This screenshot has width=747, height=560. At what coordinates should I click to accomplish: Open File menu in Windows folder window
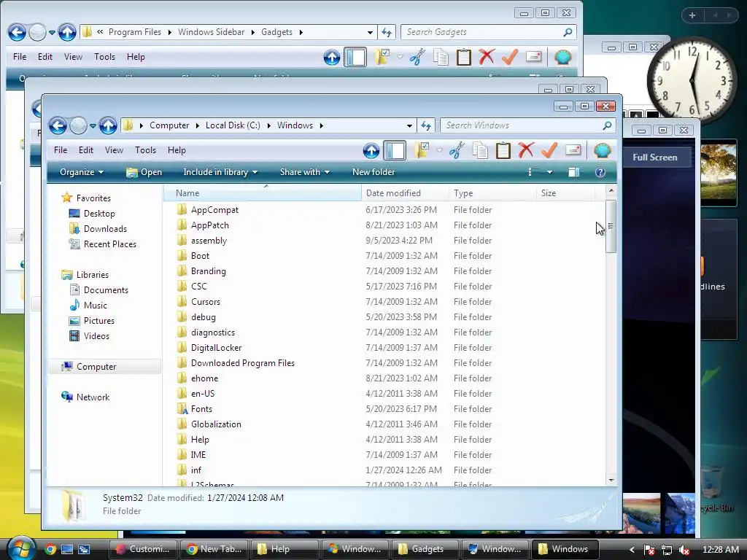[61, 150]
